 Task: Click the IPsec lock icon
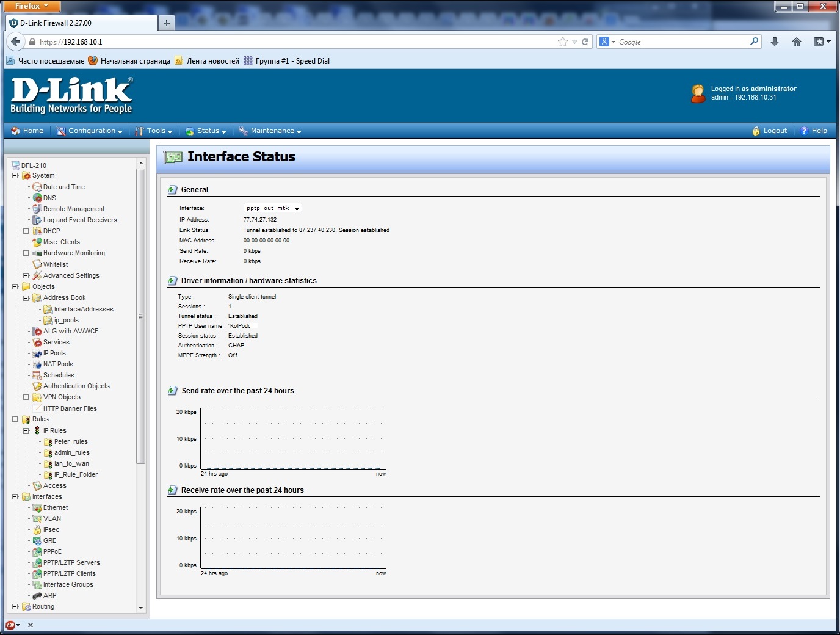pos(37,529)
